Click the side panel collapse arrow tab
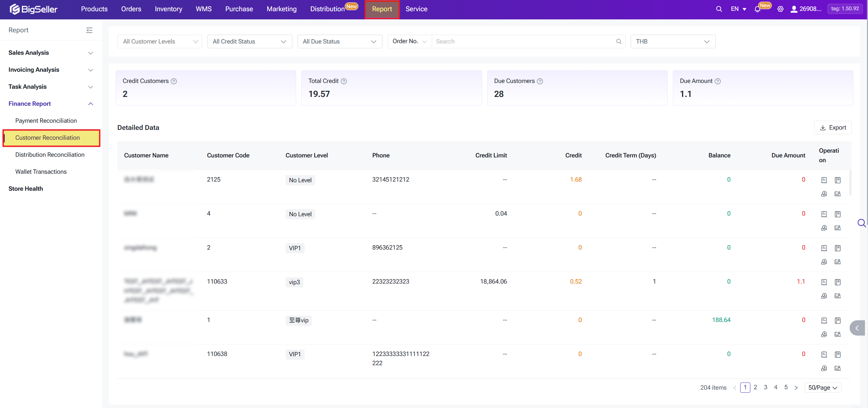Screen dimensions: 868x408 (857, 328)
